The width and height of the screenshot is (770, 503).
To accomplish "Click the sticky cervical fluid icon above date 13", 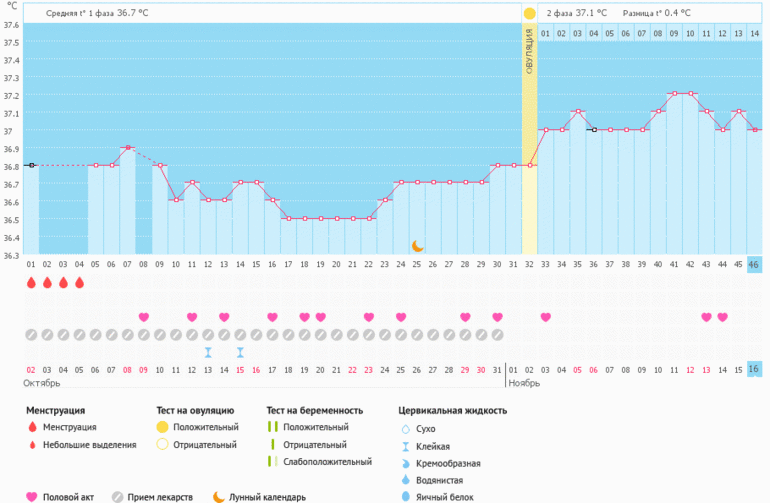I will point(208,352).
